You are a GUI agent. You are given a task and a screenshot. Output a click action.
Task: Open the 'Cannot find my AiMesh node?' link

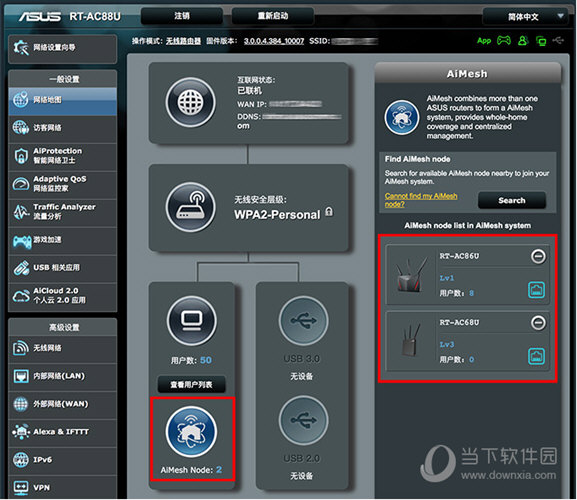tap(421, 200)
